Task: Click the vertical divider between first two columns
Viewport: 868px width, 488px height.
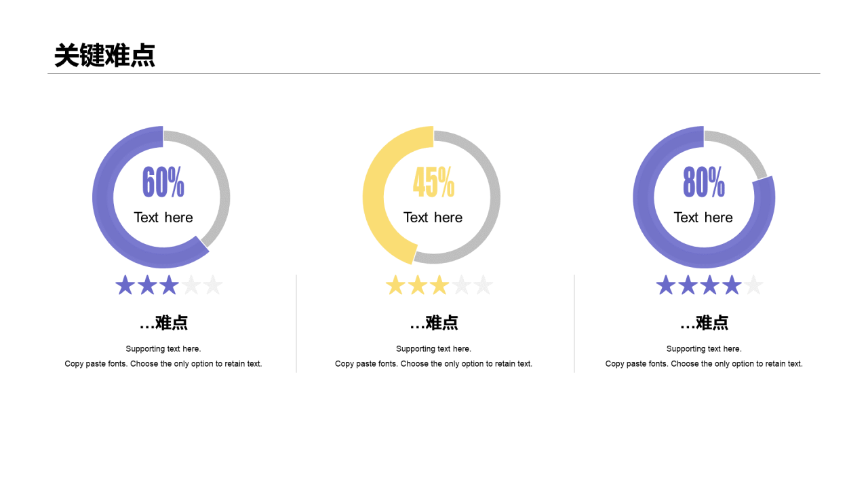Action: (296, 323)
